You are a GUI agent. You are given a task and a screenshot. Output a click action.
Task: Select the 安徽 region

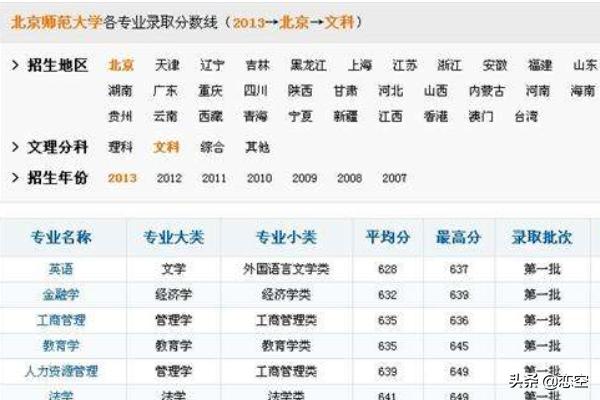(495, 65)
